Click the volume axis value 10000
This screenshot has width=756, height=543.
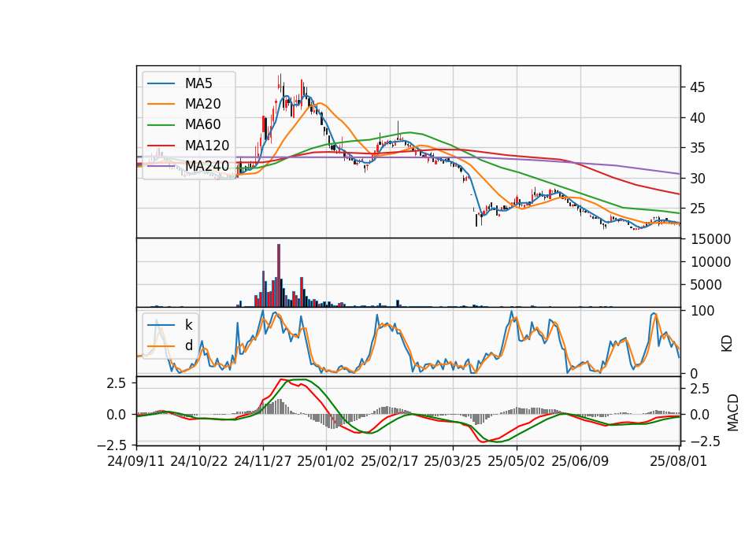[710, 262]
